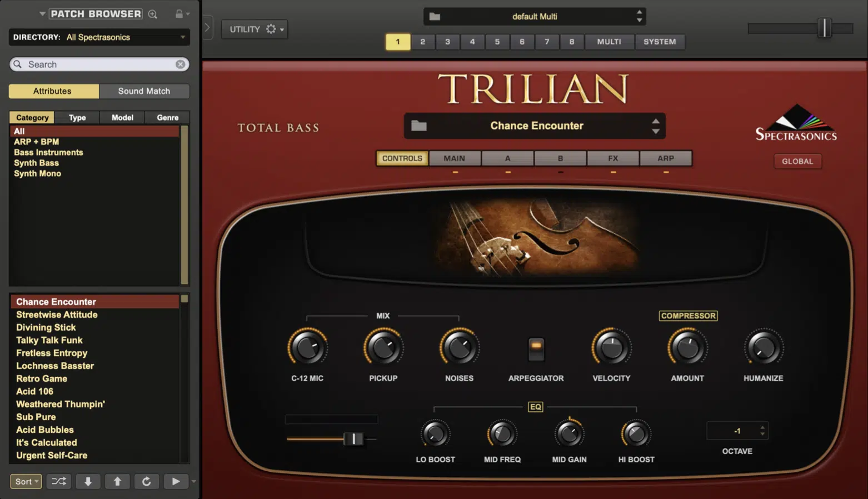Image resolution: width=868 pixels, height=499 pixels.
Task: Switch to Sound Match mode
Action: (144, 91)
